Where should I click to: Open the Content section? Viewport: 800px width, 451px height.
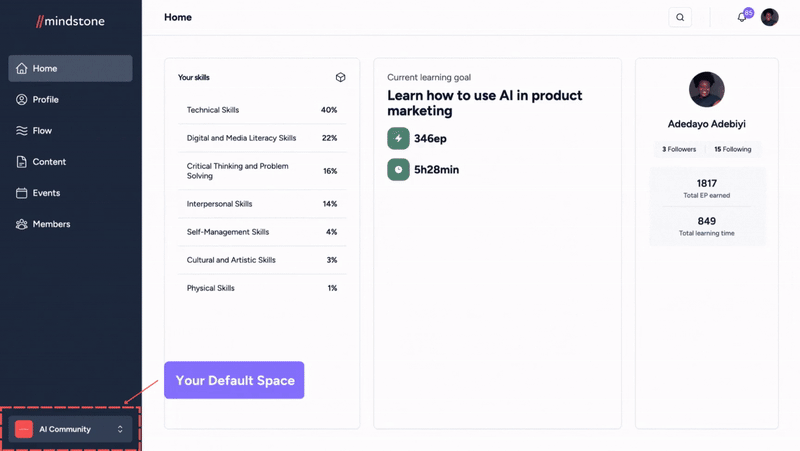pos(70,162)
